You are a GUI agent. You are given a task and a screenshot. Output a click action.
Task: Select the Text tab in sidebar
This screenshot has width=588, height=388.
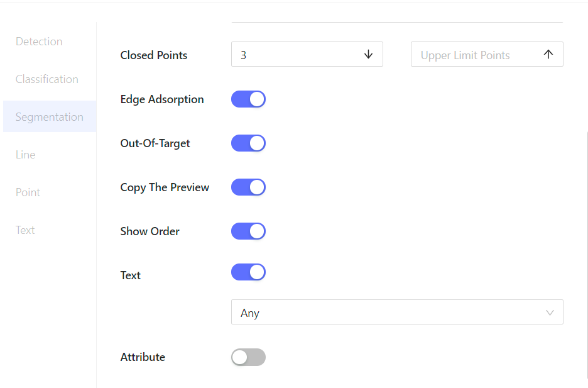point(25,230)
